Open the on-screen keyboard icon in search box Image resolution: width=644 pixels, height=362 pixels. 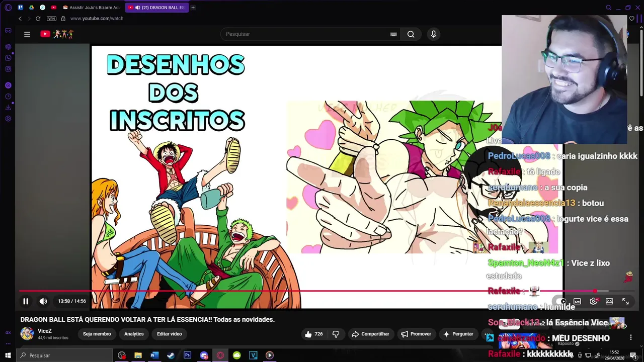pos(393,34)
